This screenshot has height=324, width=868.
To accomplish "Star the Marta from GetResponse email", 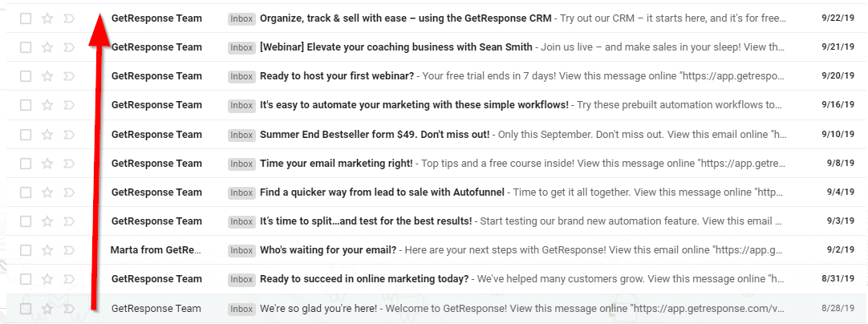I will [x=47, y=250].
